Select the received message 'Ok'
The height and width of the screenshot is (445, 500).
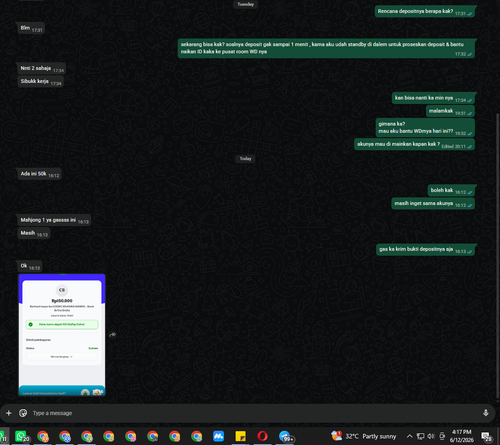[30, 266]
